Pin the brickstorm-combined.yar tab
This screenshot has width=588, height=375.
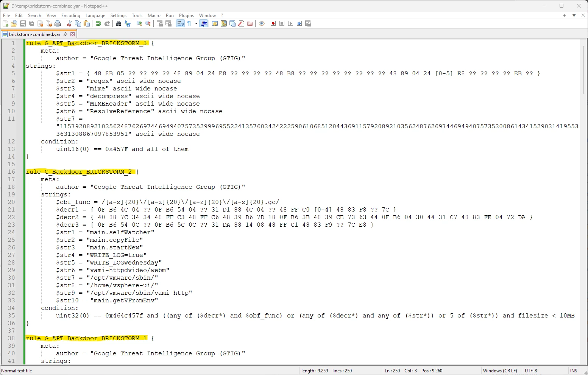click(x=65, y=34)
